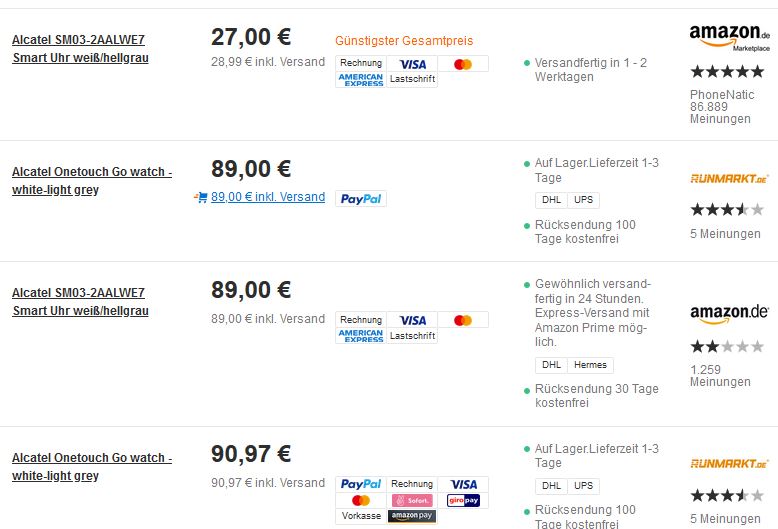The image size is (778, 529).
Task: Click the amazon pay icon
Action: (x=412, y=516)
